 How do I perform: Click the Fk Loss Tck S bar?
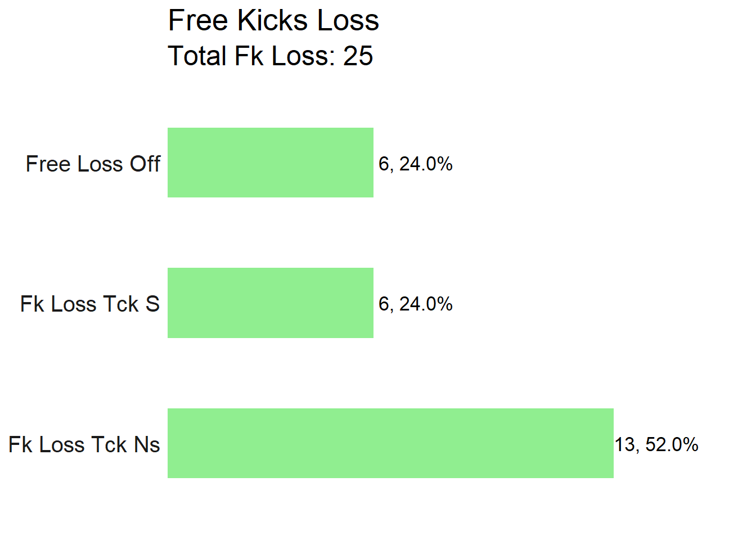(x=271, y=303)
